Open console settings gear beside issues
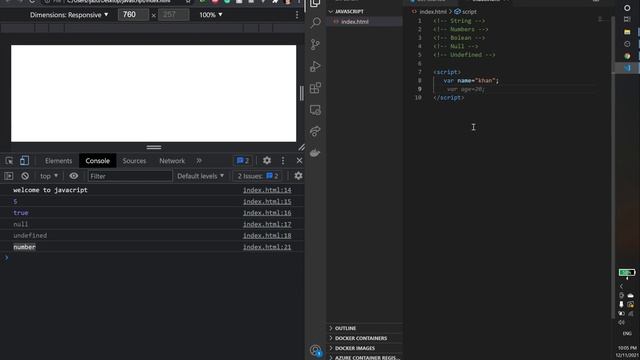 (x=298, y=176)
